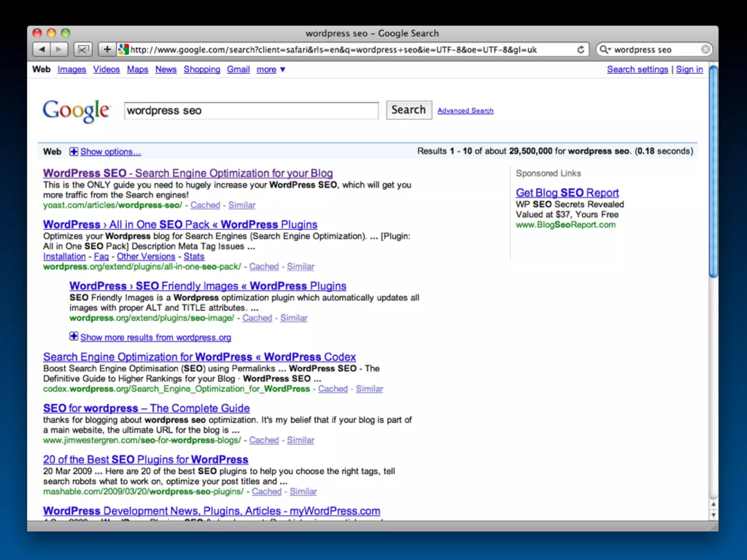Click the Google query input field
The height and width of the screenshot is (560, 747).
(251, 110)
